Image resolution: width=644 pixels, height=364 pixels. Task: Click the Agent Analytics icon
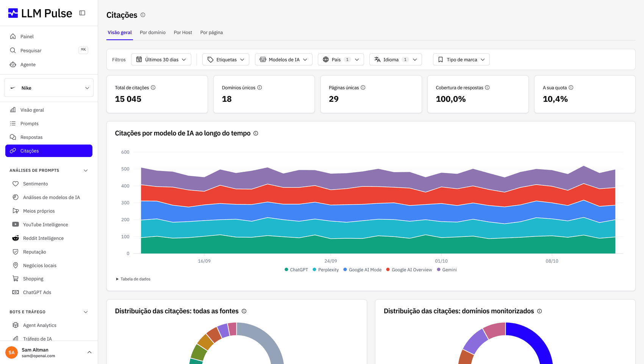point(16,325)
